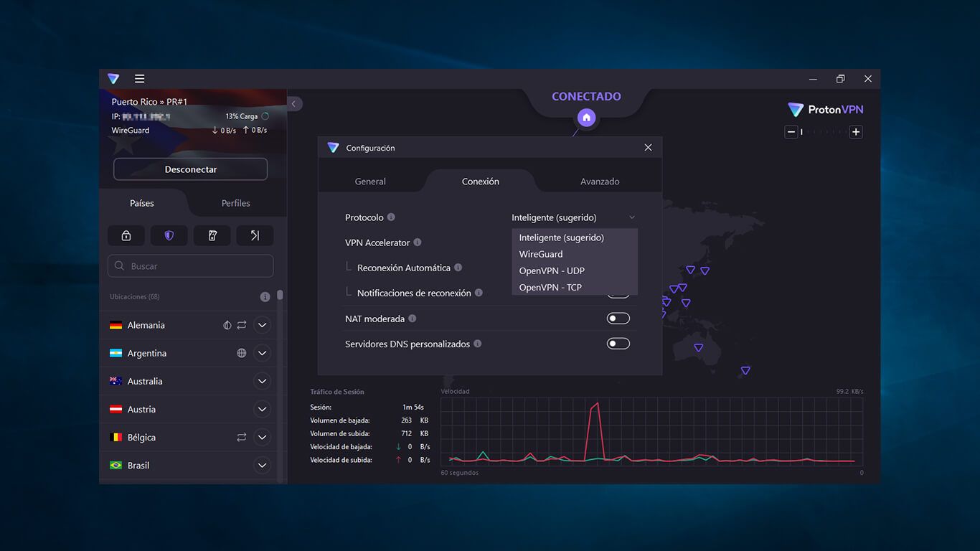Viewport: 980px width, 551px height.
Task: Select Brasil in the country list
Action: [x=138, y=465]
